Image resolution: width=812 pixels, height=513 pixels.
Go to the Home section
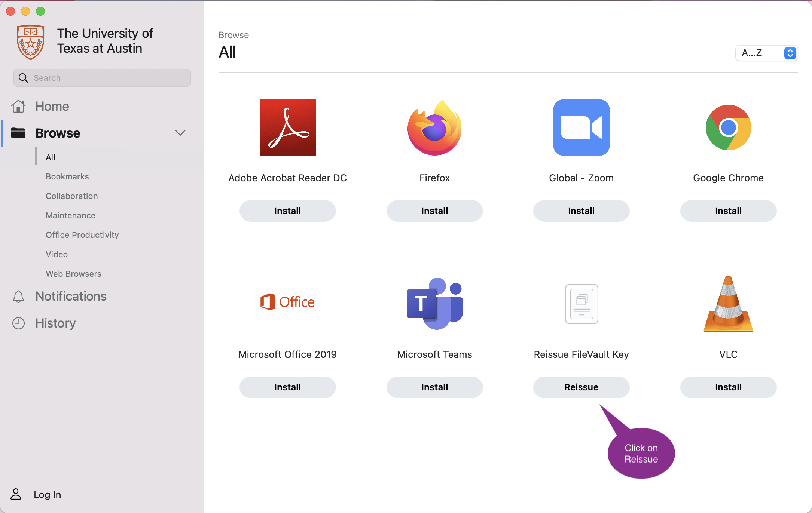click(x=52, y=106)
